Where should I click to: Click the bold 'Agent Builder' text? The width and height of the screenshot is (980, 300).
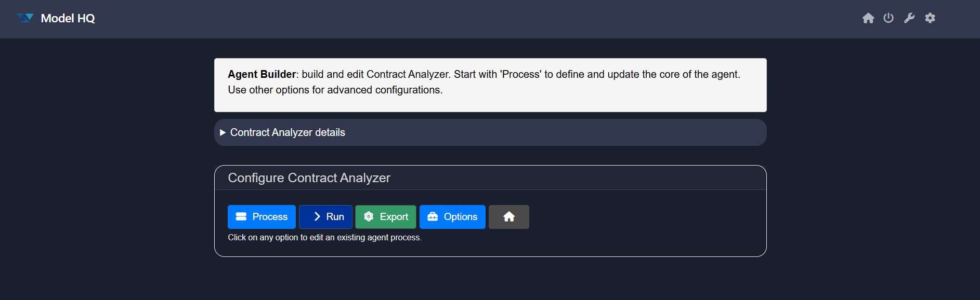[x=262, y=74]
